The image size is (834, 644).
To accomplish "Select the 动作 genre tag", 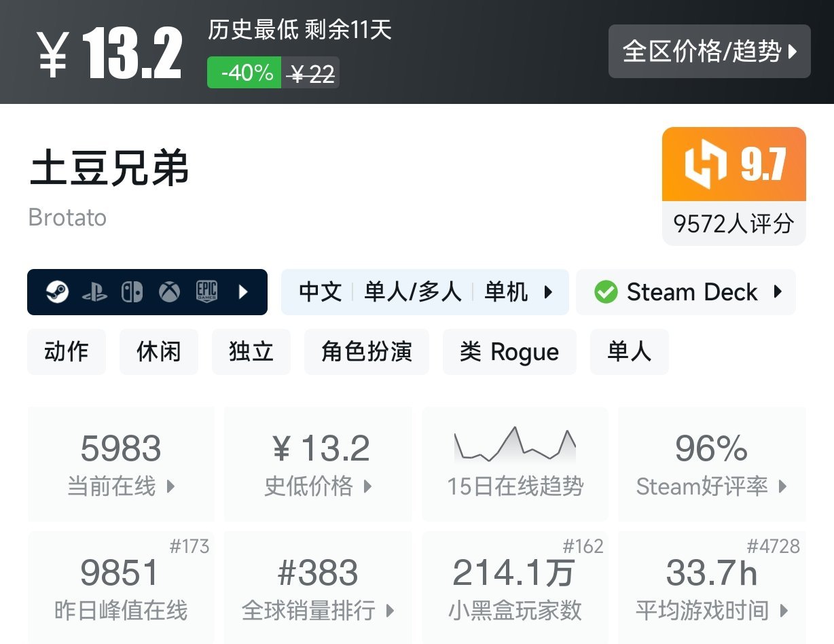I will (67, 352).
